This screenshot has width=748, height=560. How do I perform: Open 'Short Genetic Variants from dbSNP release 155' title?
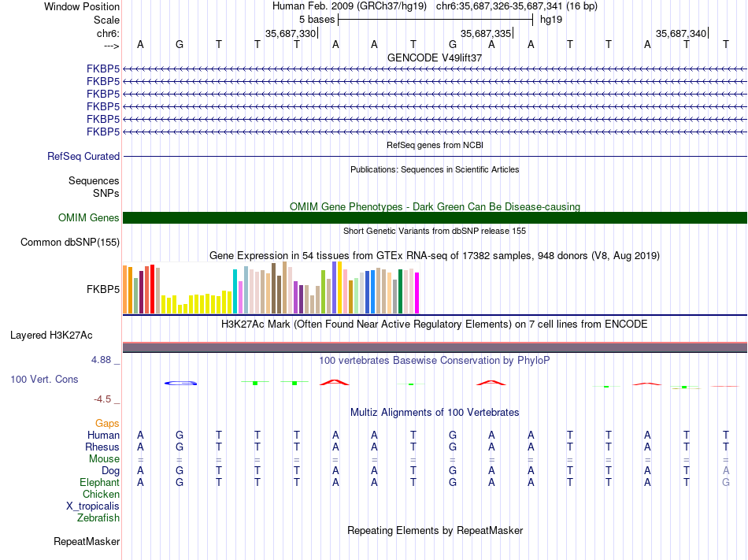point(435,231)
